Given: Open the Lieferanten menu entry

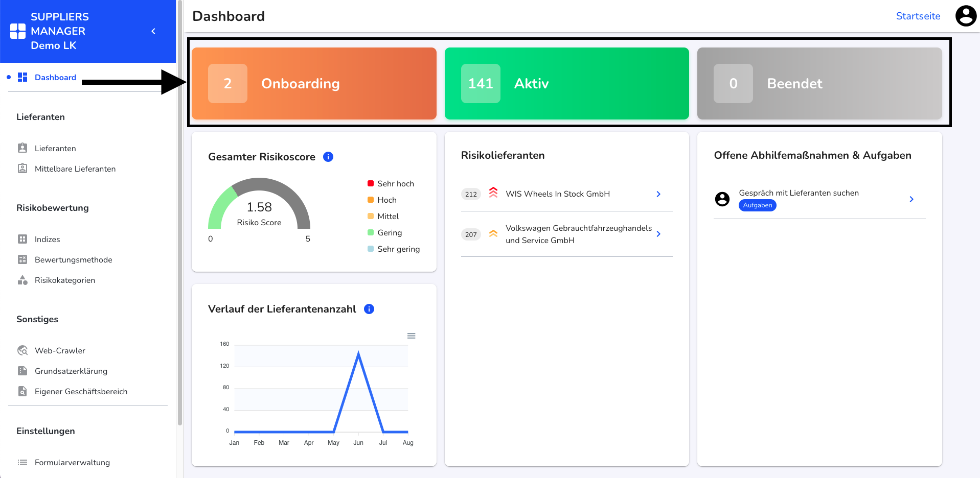Looking at the screenshot, I should (x=55, y=148).
